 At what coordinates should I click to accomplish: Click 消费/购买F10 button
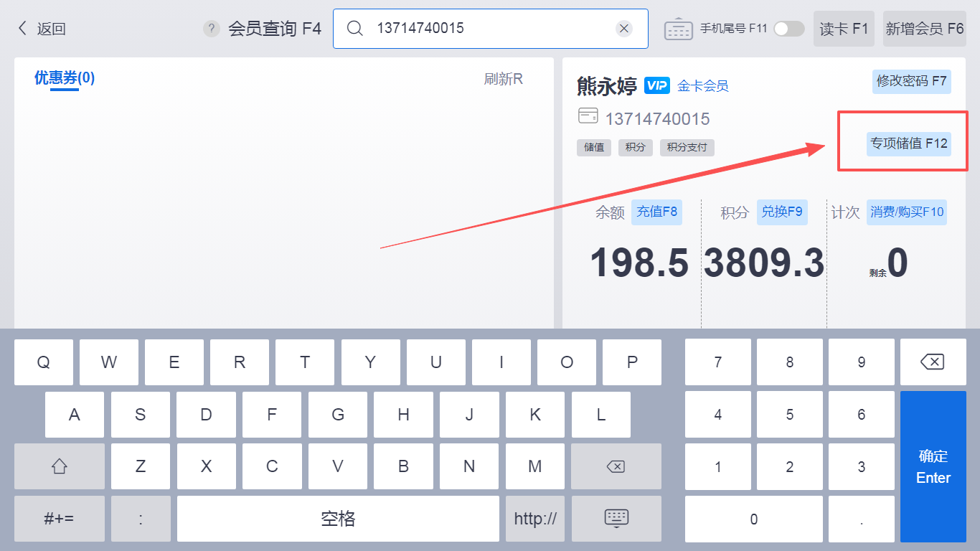pos(907,212)
